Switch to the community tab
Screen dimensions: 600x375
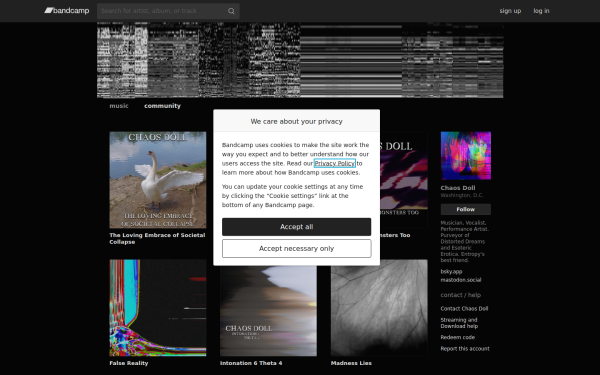click(x=162, y=106)
